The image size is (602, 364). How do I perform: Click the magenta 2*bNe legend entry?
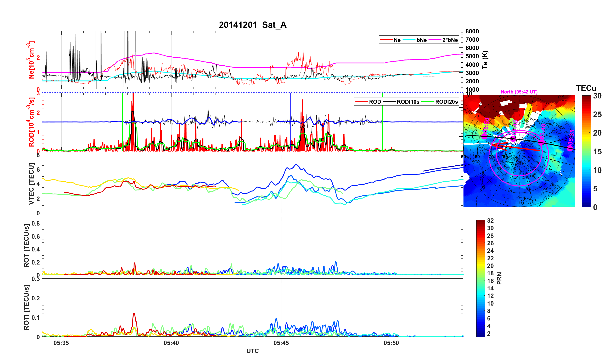point(450,40)
